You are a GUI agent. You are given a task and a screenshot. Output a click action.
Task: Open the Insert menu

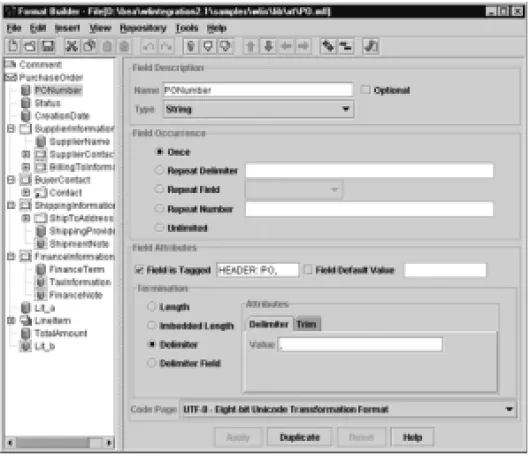coord(67,28)
